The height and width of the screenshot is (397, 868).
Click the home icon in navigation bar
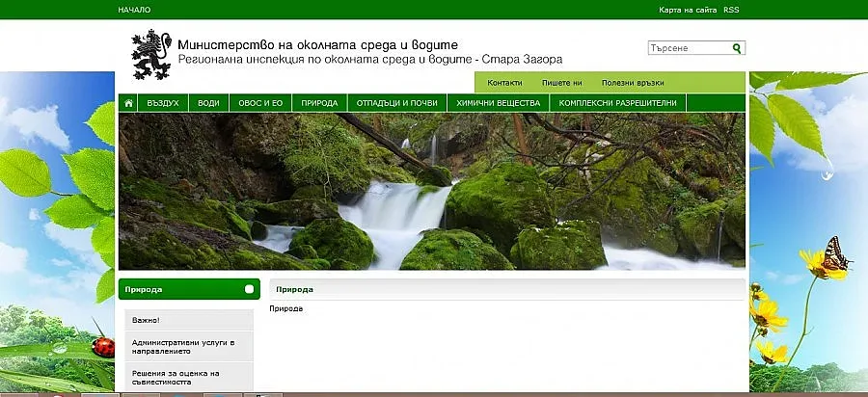pyautogui.click(x=127, y=103)
